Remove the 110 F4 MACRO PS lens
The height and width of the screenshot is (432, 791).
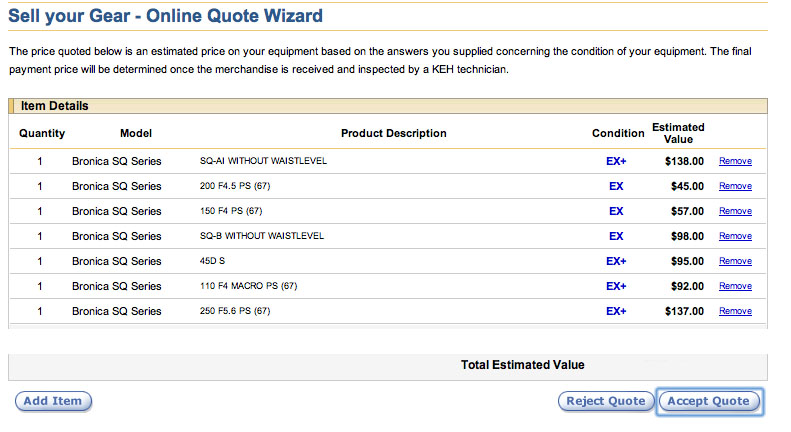point(735,286)
